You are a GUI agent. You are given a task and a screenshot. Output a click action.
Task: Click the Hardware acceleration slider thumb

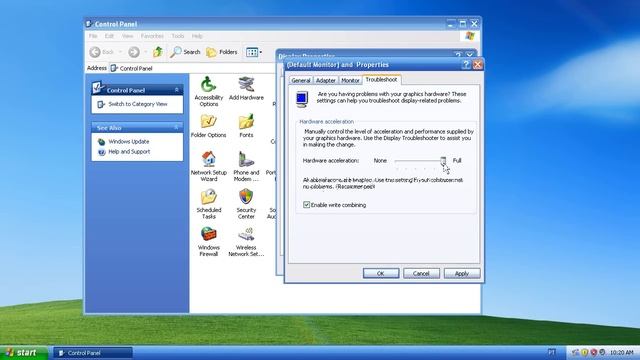point(443,161)
